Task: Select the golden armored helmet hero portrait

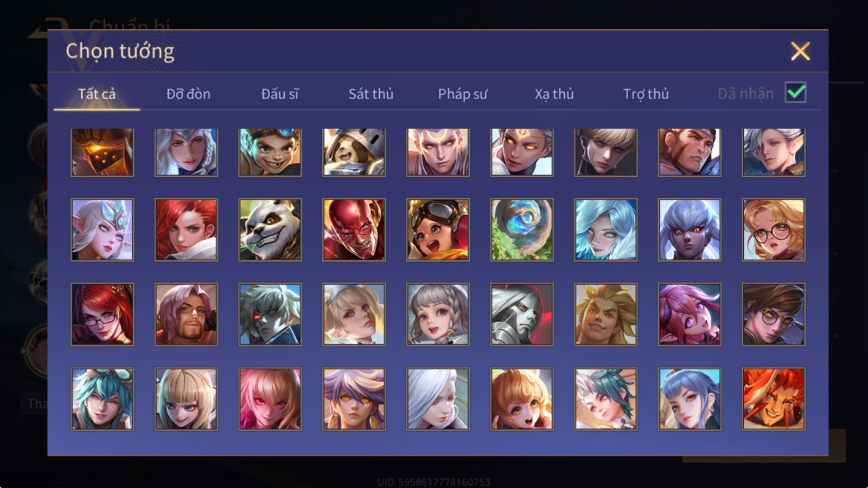Action: [102, 152]
